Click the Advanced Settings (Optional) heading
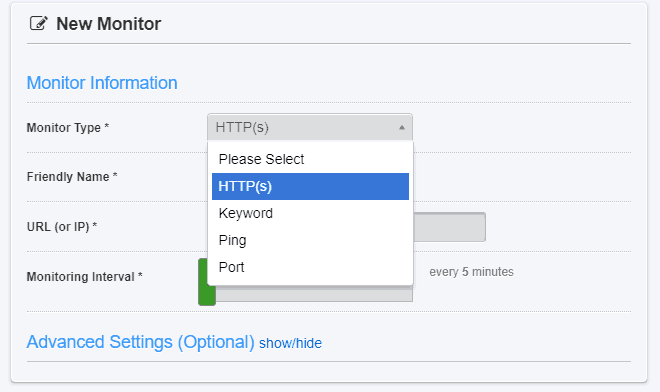This screenshot has height=392, width=660. [x=141, y=342]
